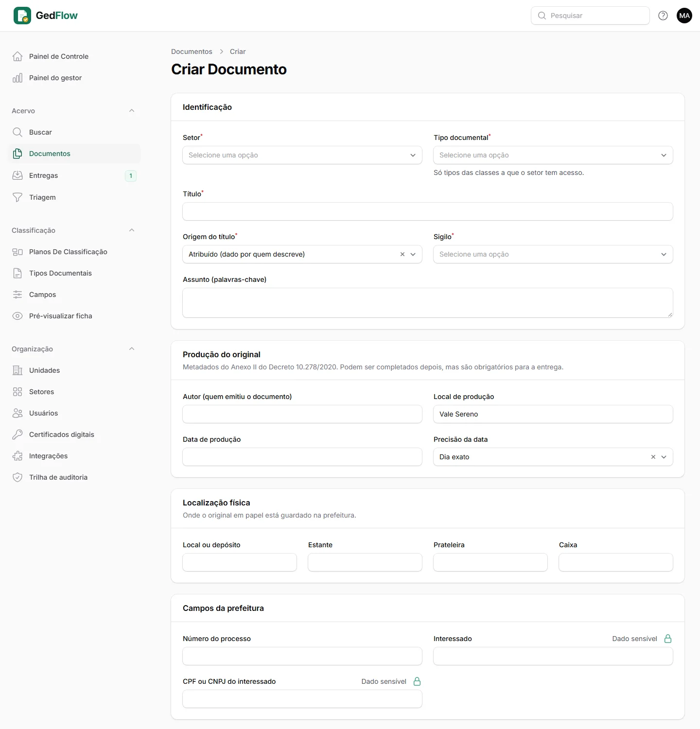The width and height of the screenshot is (700, 729).
Task: Focus the Pesquisar search field
Action: click(x=590, y=16)
